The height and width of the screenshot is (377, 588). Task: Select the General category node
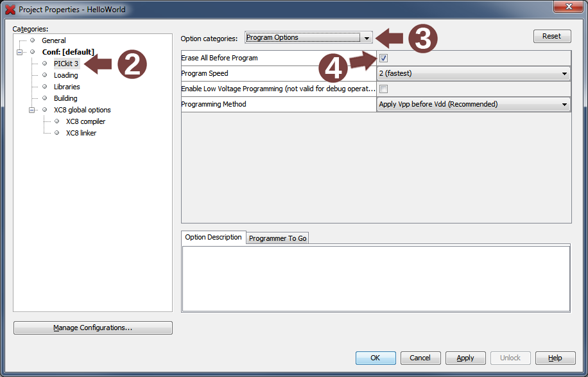tap(54, 40)
